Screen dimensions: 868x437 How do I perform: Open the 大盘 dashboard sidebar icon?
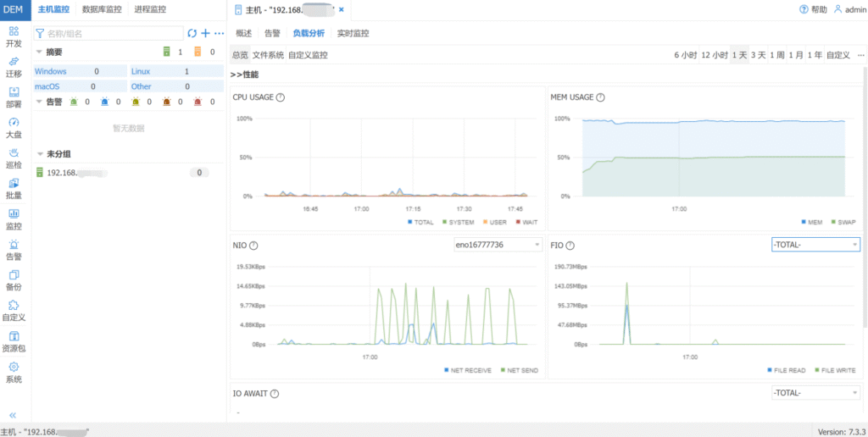click(x=14, y=127)
